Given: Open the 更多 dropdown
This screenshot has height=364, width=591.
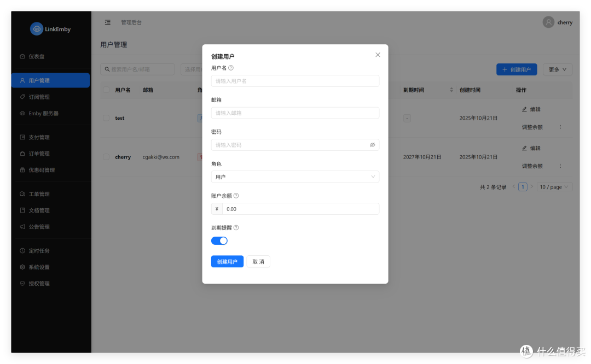Looking at the screenshot, I should 558,69.
